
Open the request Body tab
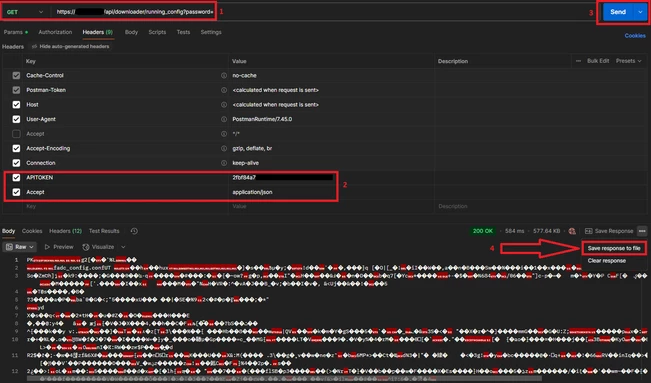131,32
